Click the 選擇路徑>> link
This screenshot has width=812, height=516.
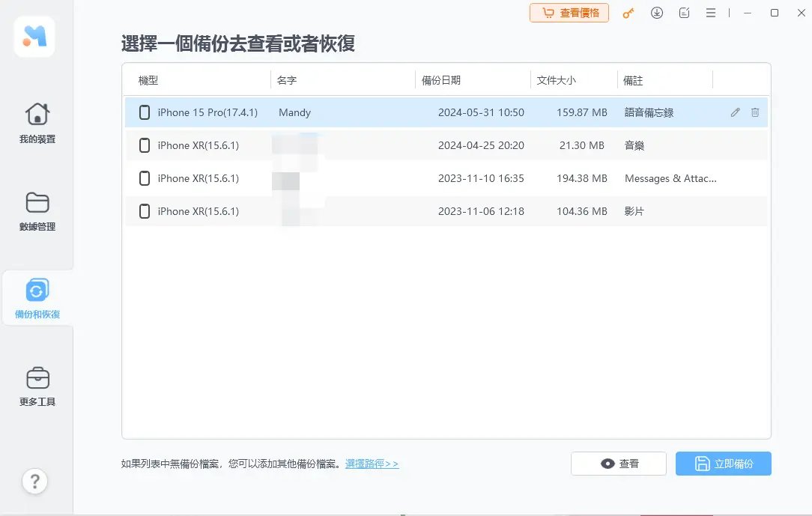click(372, 464)
